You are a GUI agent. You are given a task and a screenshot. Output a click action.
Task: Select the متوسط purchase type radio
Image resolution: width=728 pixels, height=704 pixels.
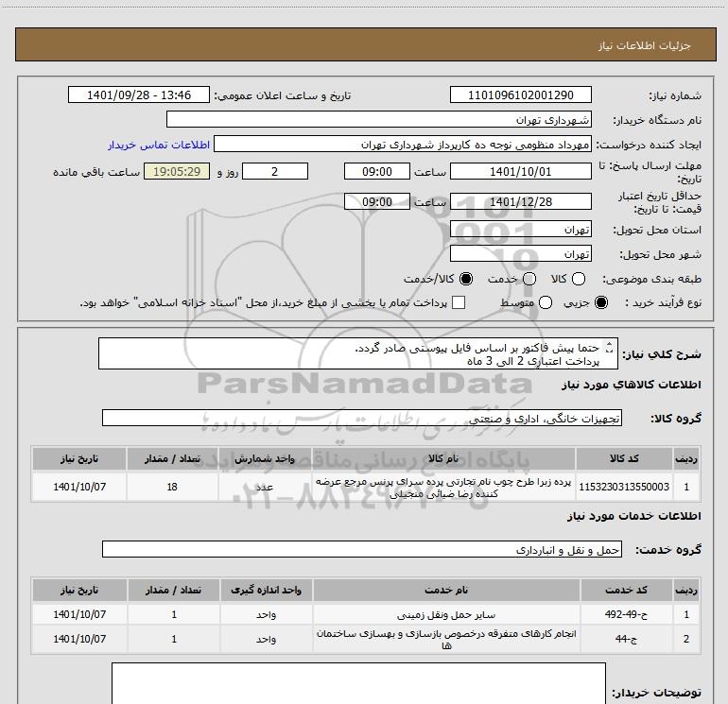(546, 303)
